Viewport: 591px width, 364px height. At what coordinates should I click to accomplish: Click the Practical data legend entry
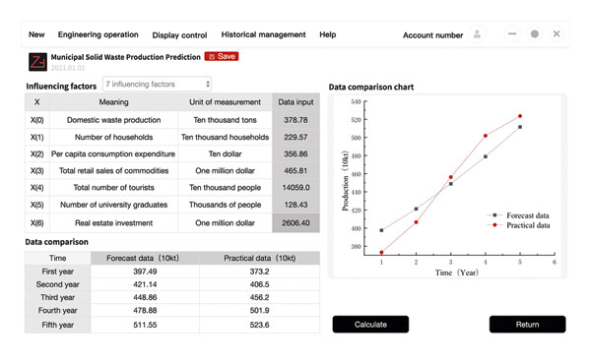coord(518,225)
